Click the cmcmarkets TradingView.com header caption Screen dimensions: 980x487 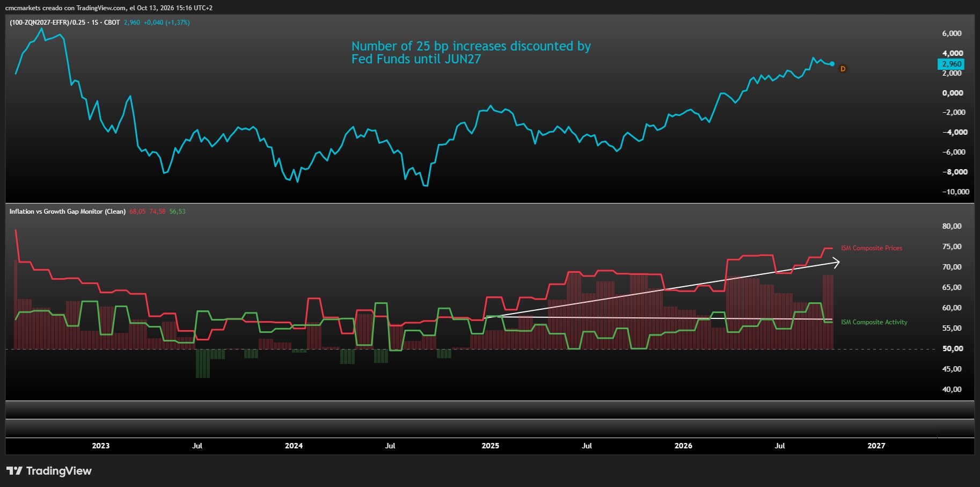click(x=109, y=8)
